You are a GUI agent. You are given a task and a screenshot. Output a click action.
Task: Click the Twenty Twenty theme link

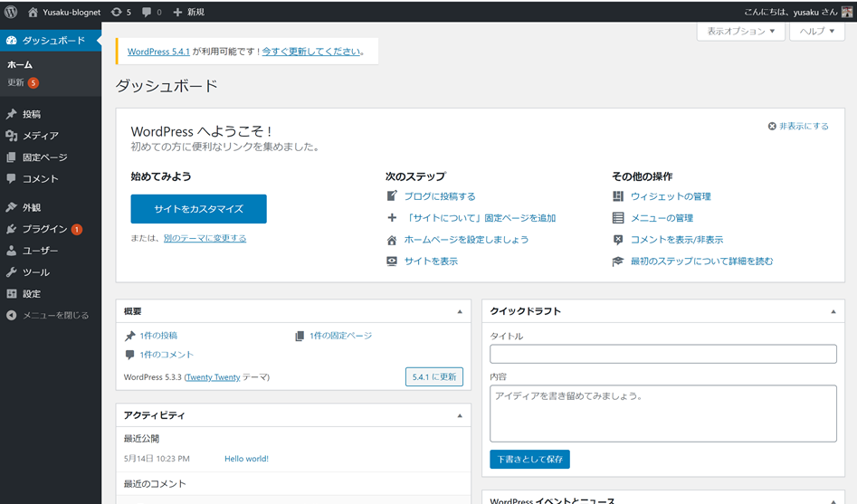point(214,377)
